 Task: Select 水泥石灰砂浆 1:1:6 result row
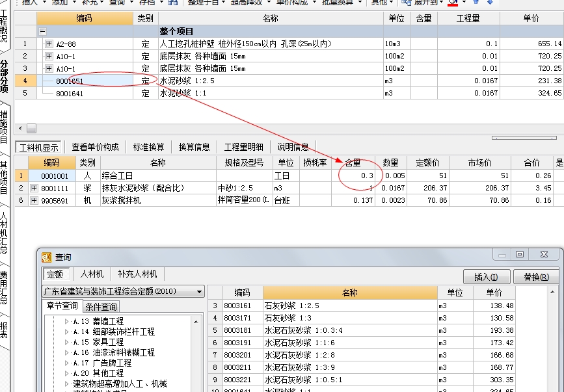click(x=350, y=343)
